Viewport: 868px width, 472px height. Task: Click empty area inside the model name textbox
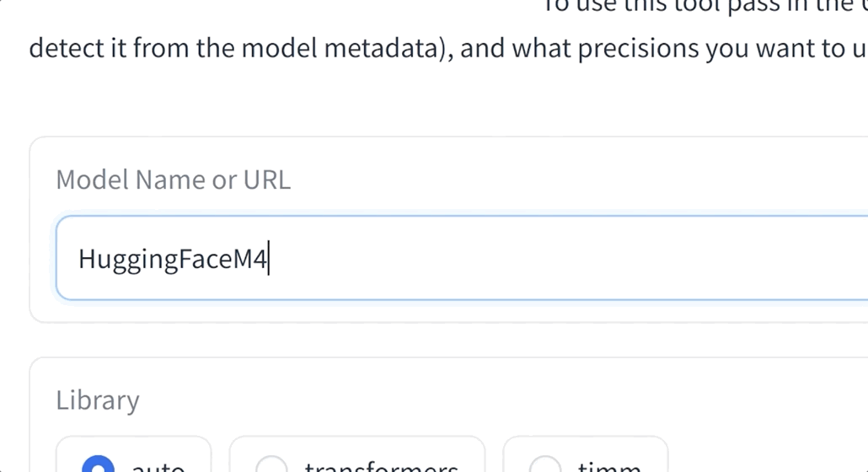click(x=554, y=258)
